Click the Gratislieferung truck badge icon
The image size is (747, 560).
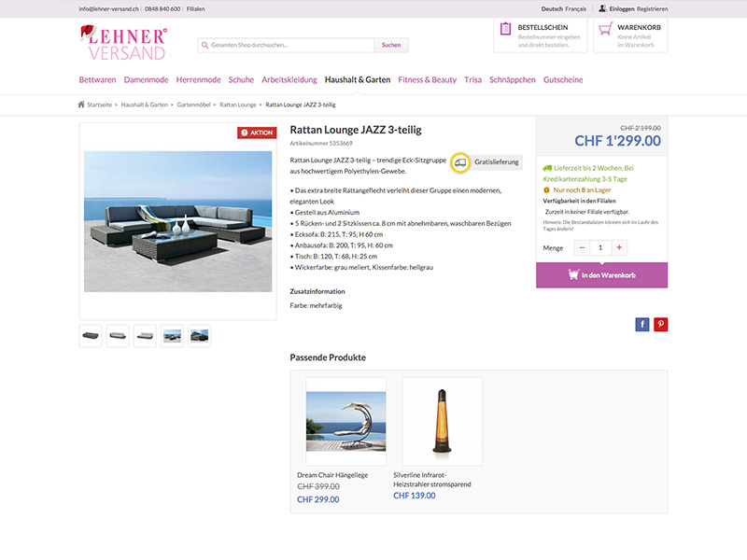[x=459, y=161]
